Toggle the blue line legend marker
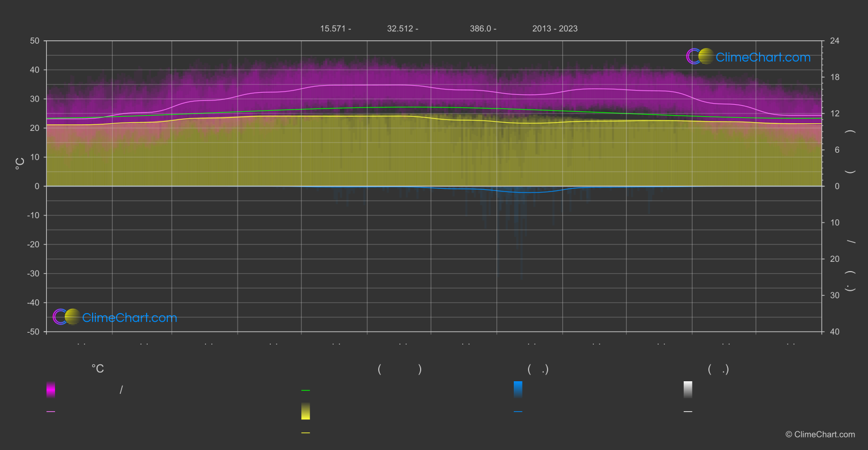The height and width of the screenshot is (450, 868). 518,412
